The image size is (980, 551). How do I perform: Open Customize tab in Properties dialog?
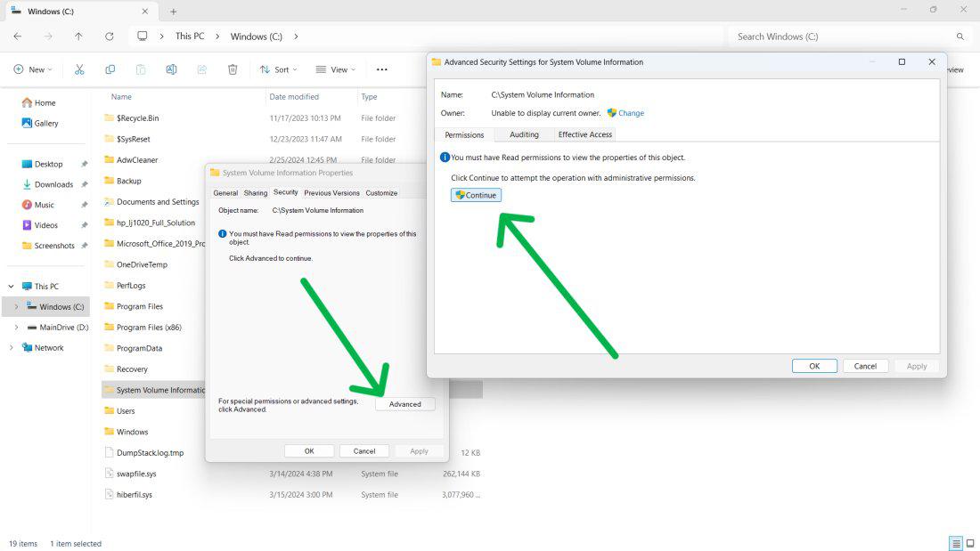[381, 193]
